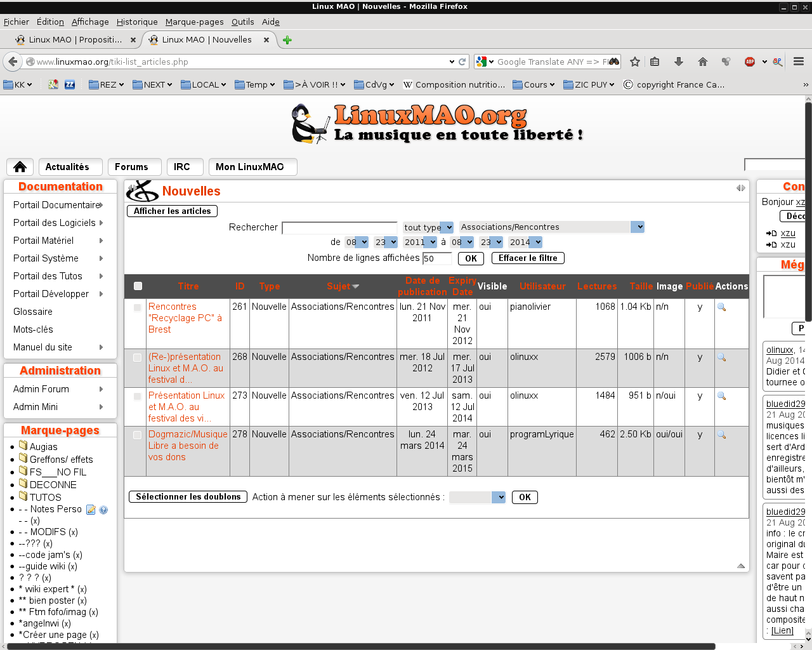Click the reload icon in address bar
This screenshot has height=650, width=812.
coord(462,62)
